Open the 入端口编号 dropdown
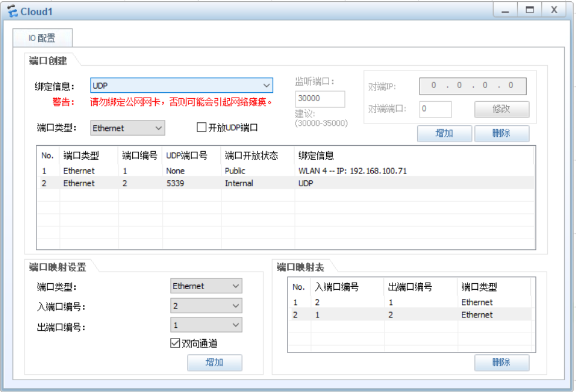Image resolution: width=576 pixels, height=392 pixels. (x=206, y=306)
